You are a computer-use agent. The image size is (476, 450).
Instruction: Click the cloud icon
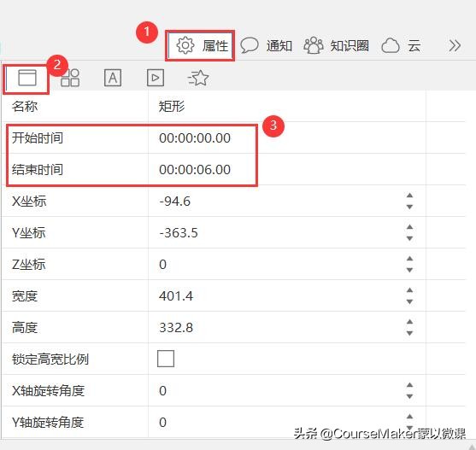(391, 46)
